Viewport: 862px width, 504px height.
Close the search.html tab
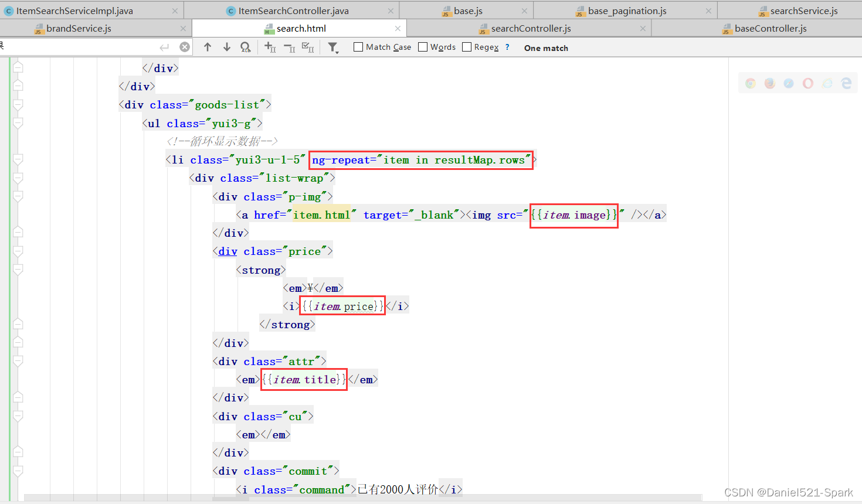(x=398, y=28)
